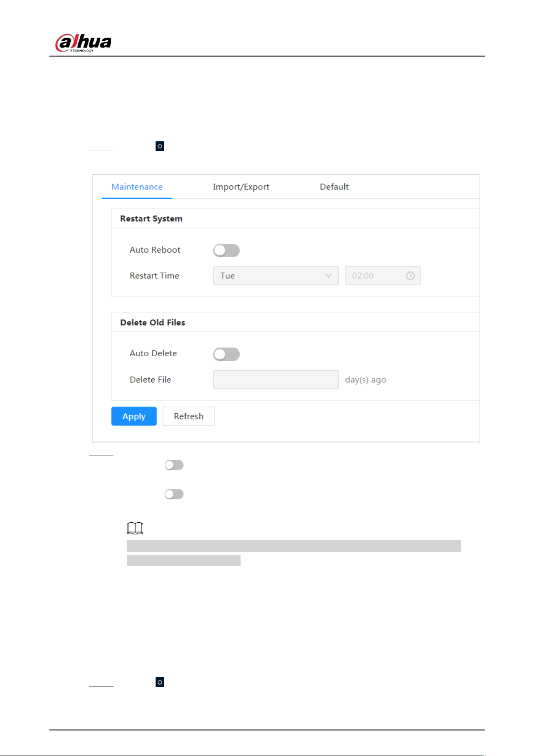Enable the Auto Delete switch

point(226,354)
